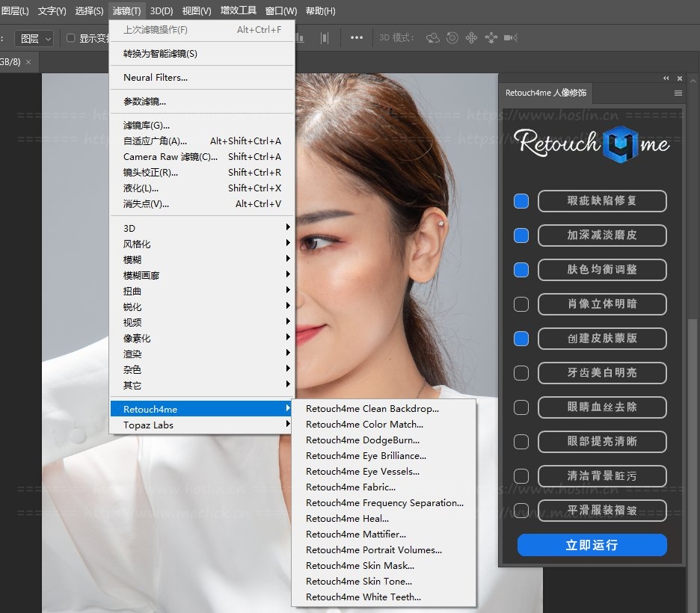Open the three-dots more options icon

click(357, 38)
